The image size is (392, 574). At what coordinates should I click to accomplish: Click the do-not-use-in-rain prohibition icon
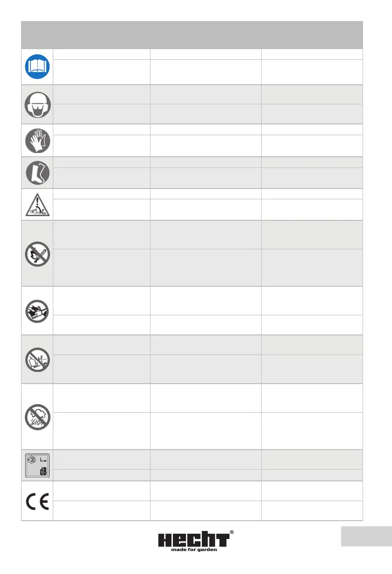(38, 416)
